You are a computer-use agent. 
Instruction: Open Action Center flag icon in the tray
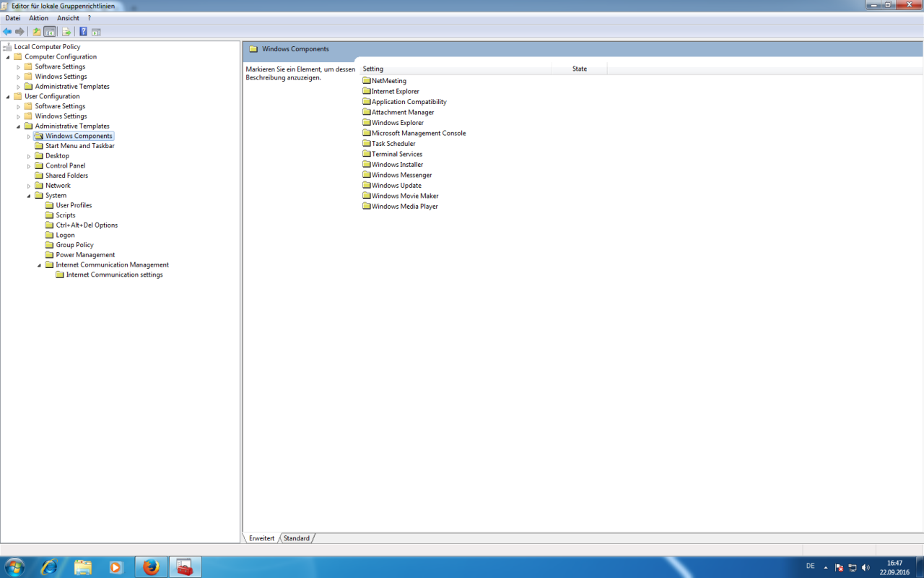pyautogui.click(x=839, y=568)
